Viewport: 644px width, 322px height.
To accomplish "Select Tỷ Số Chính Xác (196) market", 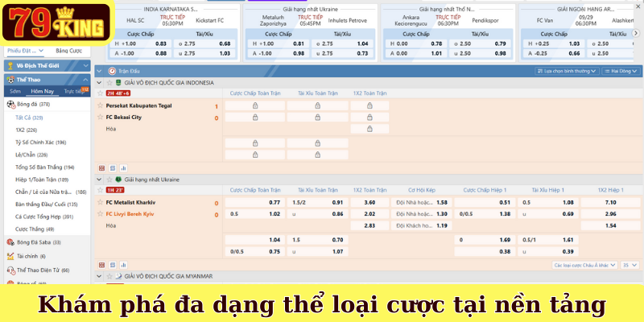I will pyautogui.click(x=41, y=142).
